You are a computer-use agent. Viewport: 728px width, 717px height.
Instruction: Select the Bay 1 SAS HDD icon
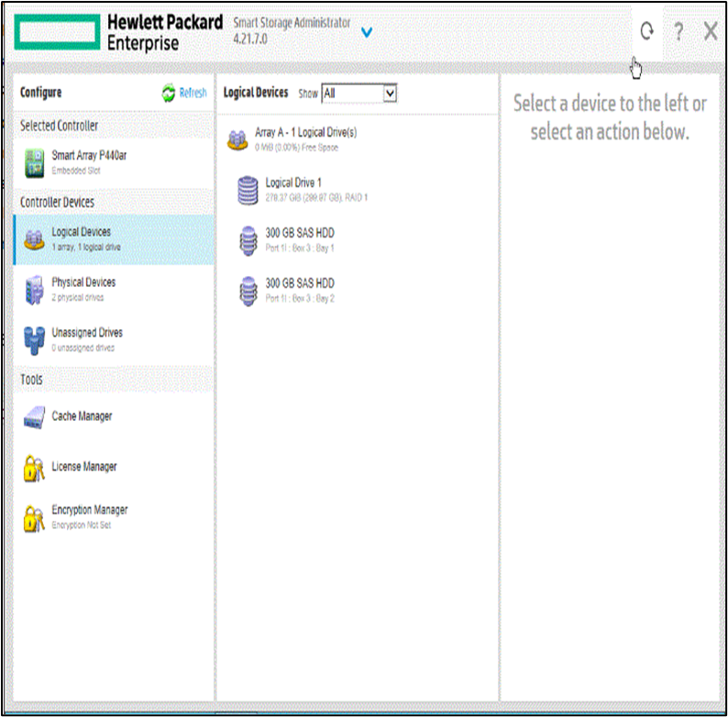point(248,240)
